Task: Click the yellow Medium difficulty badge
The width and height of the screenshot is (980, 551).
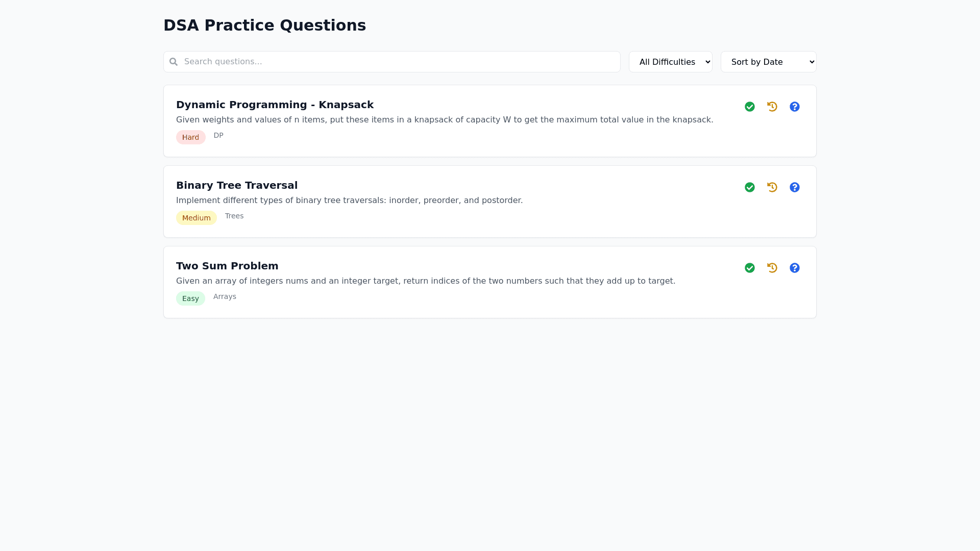Action: (196, 218)
